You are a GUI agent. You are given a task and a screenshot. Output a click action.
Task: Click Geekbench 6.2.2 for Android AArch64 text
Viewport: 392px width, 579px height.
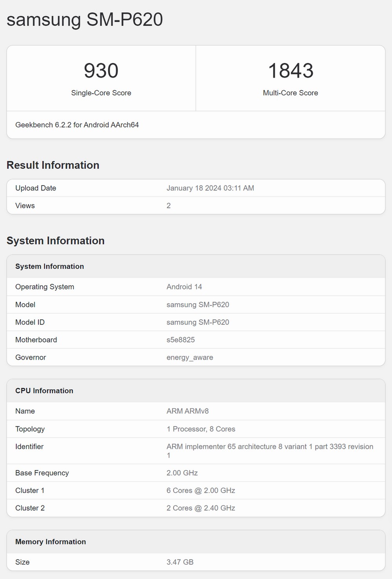click(x=77, y=125)
